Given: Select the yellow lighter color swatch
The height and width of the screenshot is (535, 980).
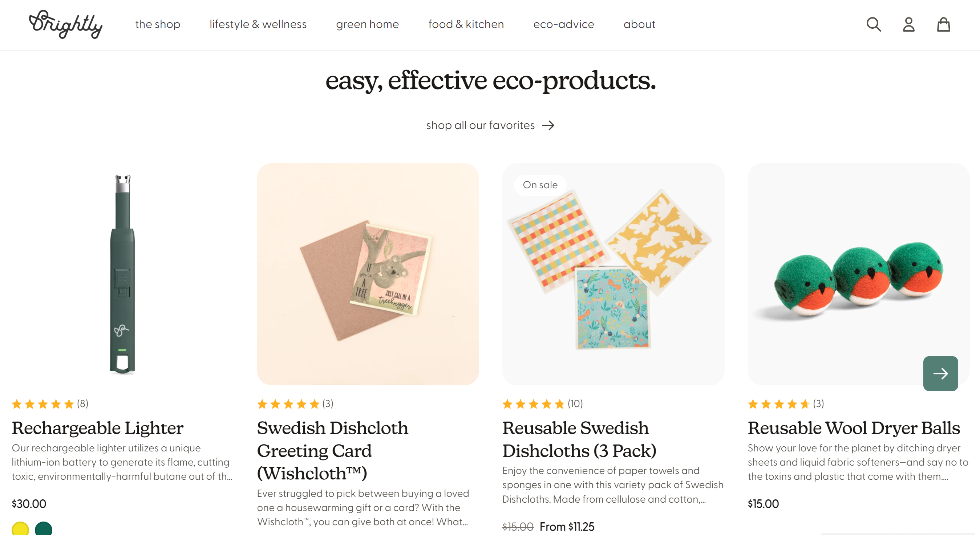Looking at the screenshot, I should [x=20, y=528].
